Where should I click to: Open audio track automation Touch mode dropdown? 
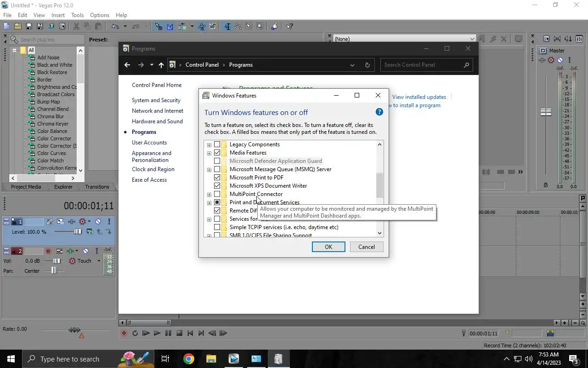(98, 261)
